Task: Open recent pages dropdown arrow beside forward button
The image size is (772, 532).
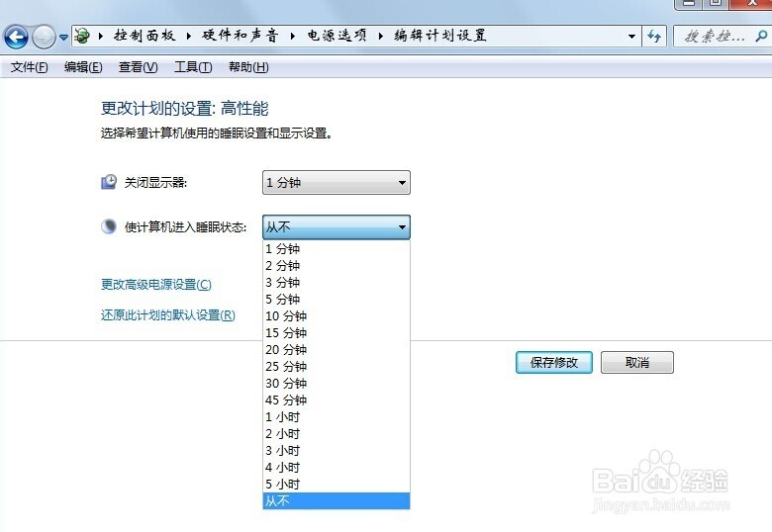Action: [x=63, y=37]
